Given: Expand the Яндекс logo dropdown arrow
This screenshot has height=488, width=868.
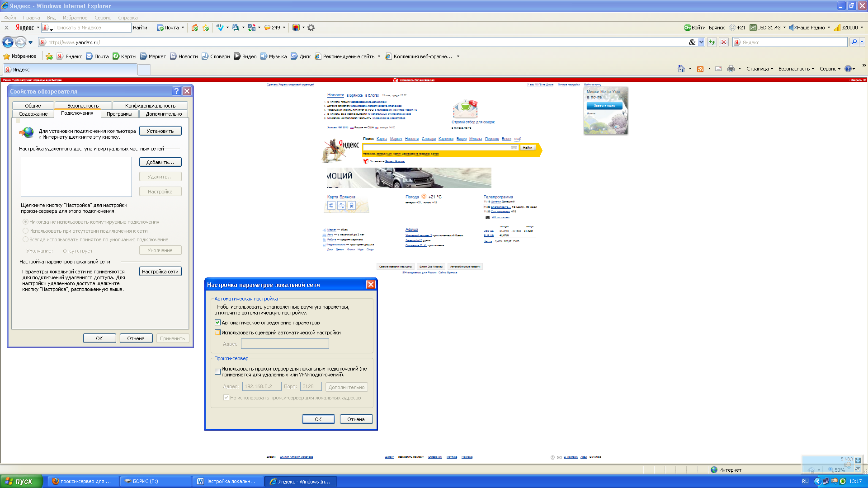Looking at the screenshot, I should (38, 28).
